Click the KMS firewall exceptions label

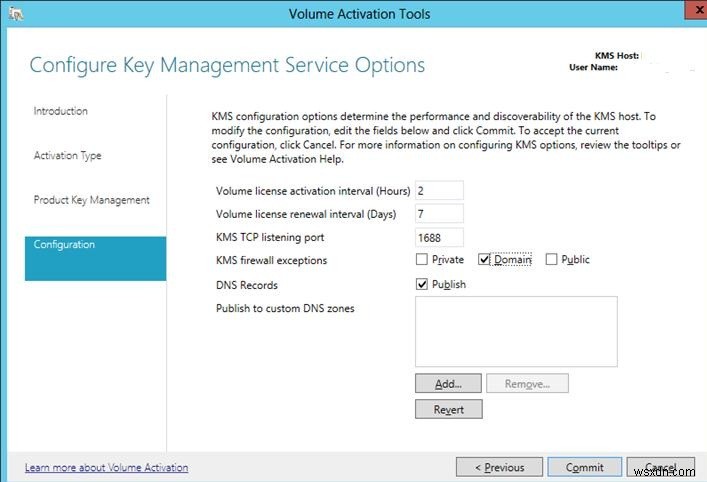(271, 260)
